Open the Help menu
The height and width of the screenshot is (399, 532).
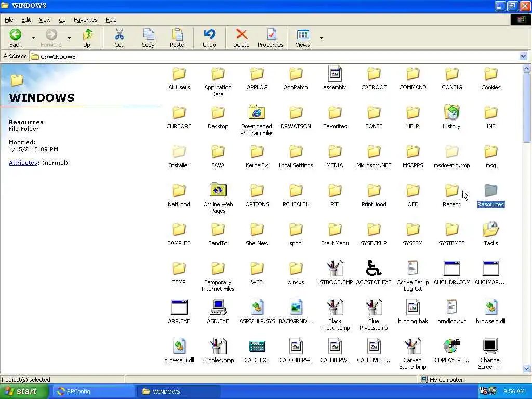111,20
